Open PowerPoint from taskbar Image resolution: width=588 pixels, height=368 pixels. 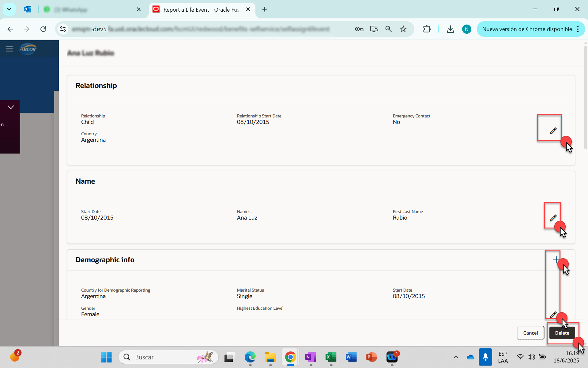click(371, 357)
